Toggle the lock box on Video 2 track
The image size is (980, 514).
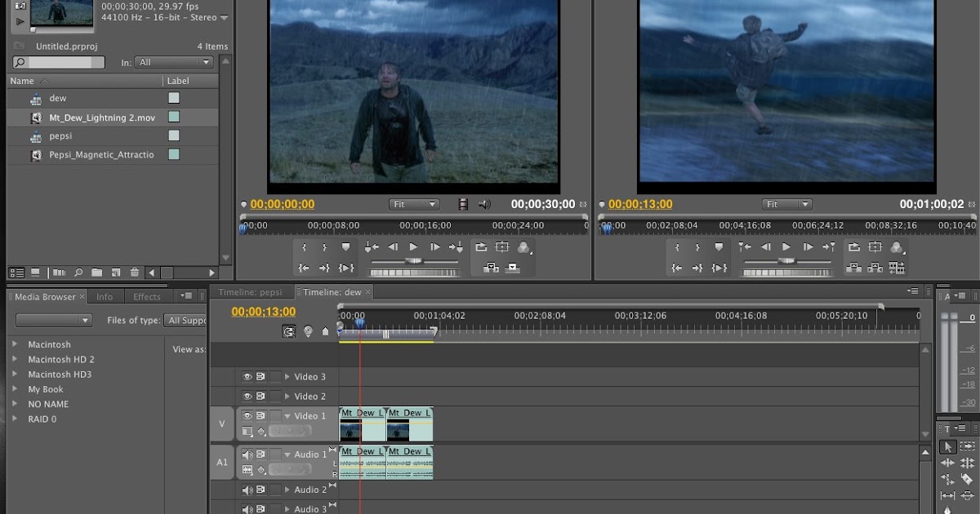pyautogui.click(x=276, y=397)
